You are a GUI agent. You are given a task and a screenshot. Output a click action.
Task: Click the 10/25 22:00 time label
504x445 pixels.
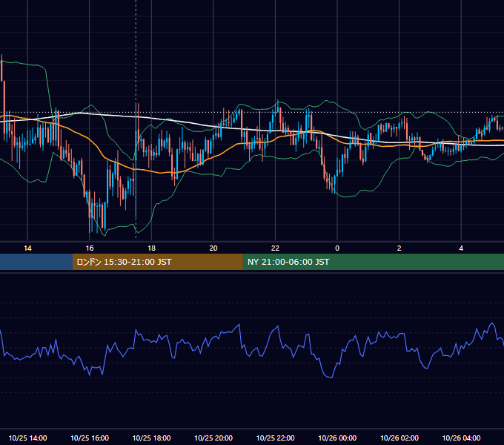click(x=275, y=438)
